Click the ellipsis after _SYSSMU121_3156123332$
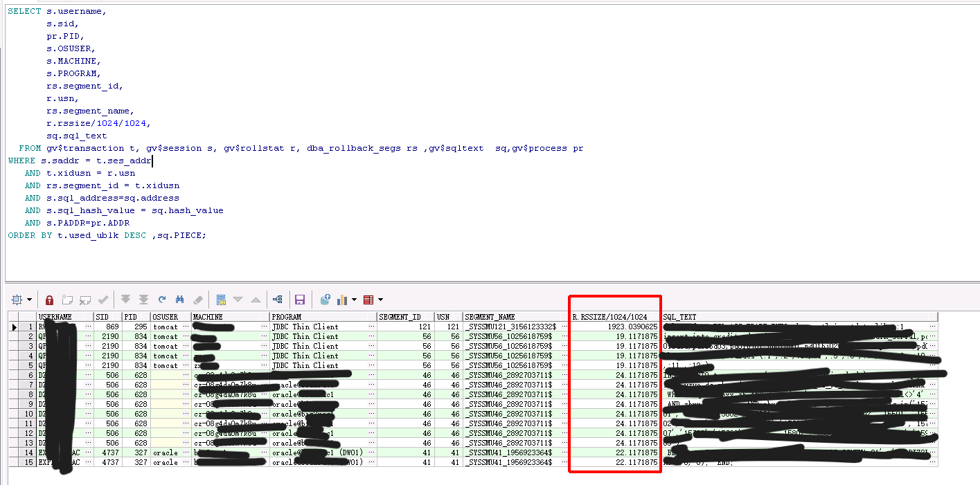The width and height of the screenshot is (980, 485). pos(564,327)
